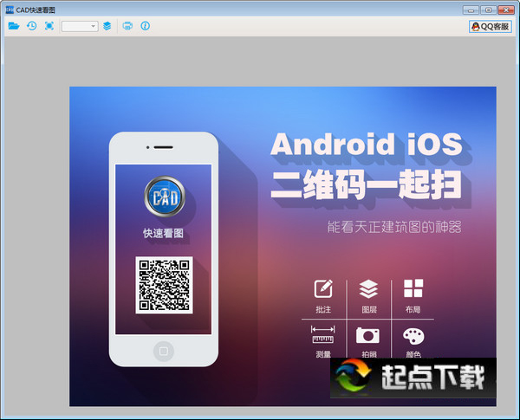Close the CAD快速看图 window
520x420 pixels.
coord(506,10)
